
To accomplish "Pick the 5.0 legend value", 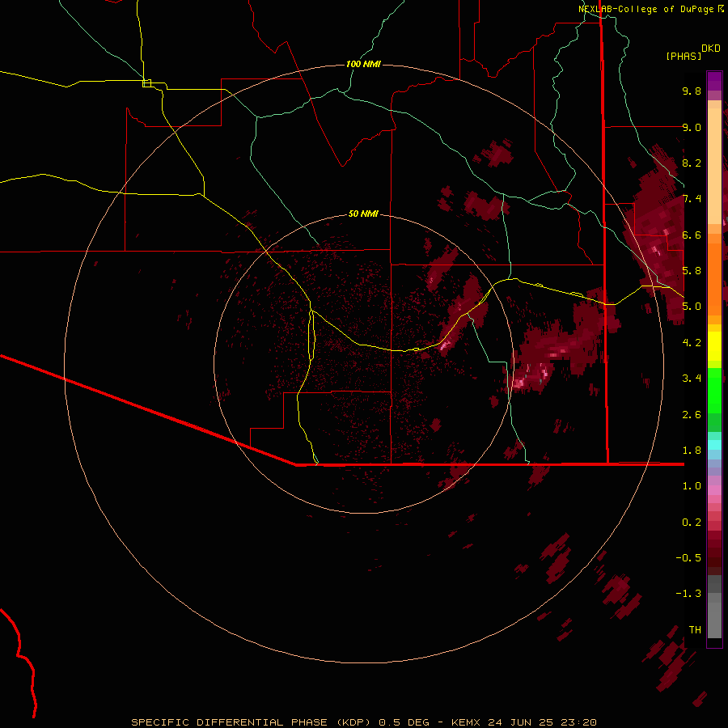I will click(x=692, y=307).
